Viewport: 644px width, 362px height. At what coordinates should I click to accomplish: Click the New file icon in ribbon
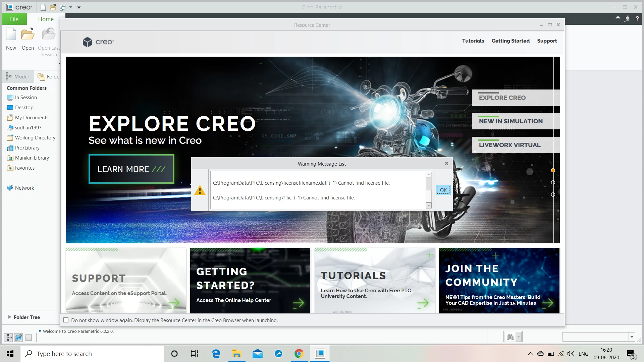click(x=11, y=35)
